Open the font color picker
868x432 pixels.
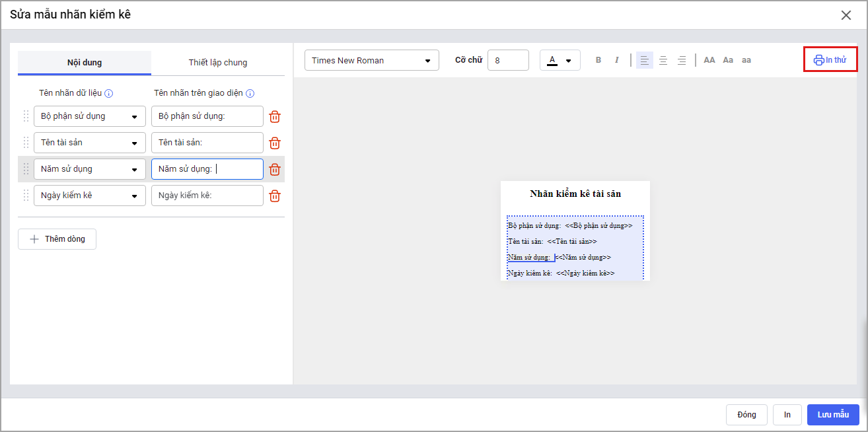pyautogui.click(x=560, y=60)
